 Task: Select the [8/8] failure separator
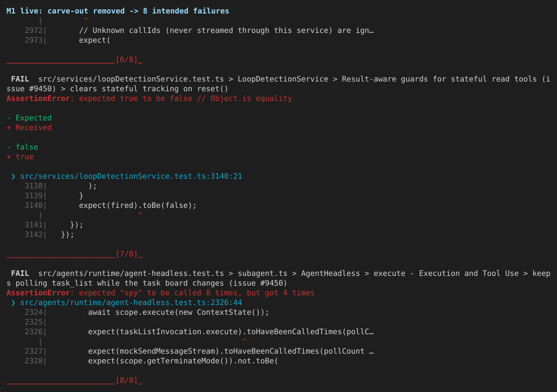tap(74, 380)
